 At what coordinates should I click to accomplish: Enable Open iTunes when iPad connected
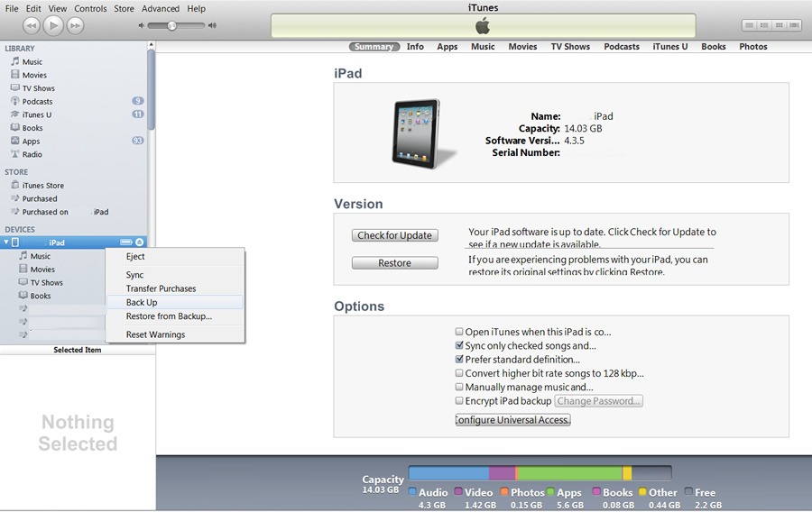pyautogui.click(x=459, y=332)
